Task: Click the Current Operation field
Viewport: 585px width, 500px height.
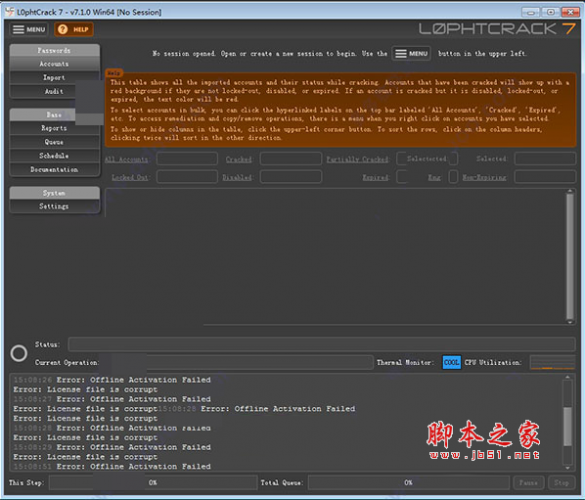Action: coord(237,362)
